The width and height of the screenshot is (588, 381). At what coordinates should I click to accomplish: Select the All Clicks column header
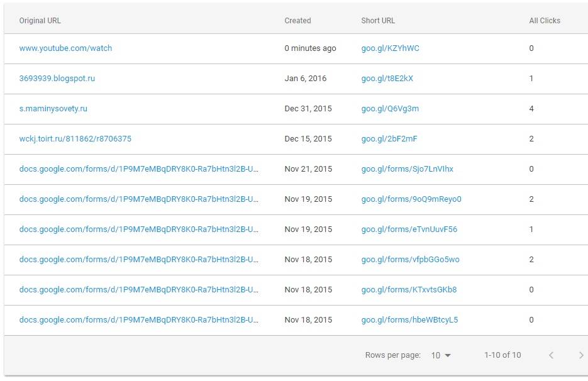point(545,21)
